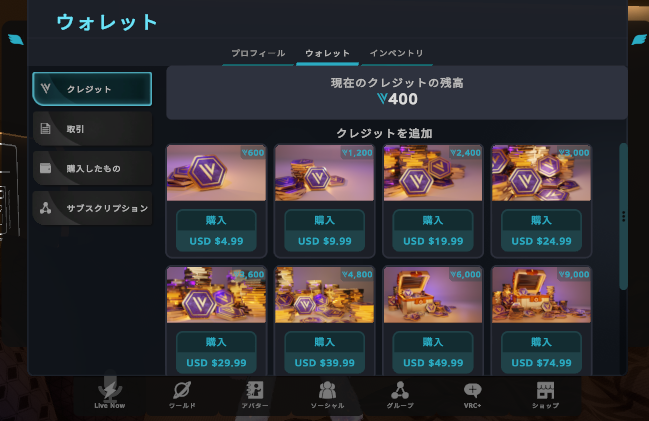The width and height of the screenshot is (649, 421).
Task: Open the ショップ storefront icon
Action: pyautogui.click(x=545, y=390)
